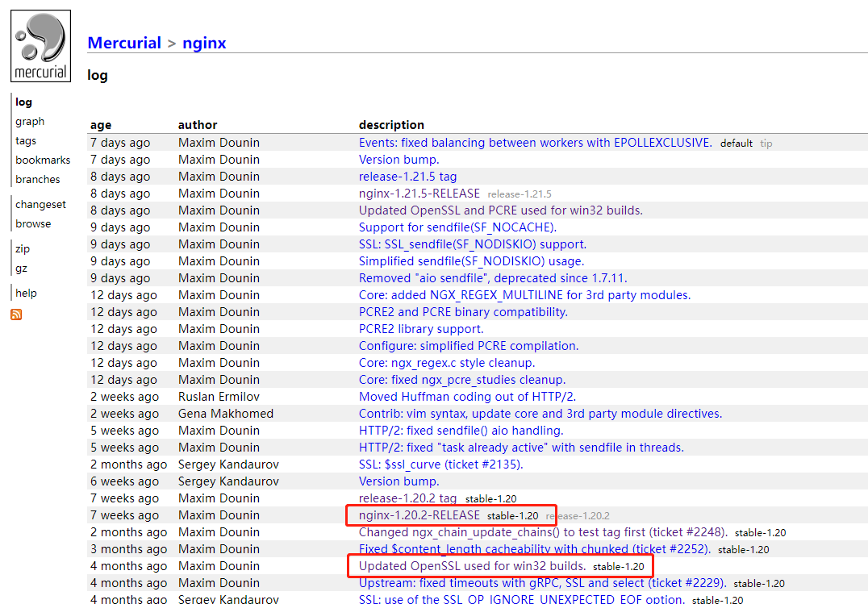View the repository tags page
The height and width of the screenshot is (604, 868).
[x=26, y=140]
